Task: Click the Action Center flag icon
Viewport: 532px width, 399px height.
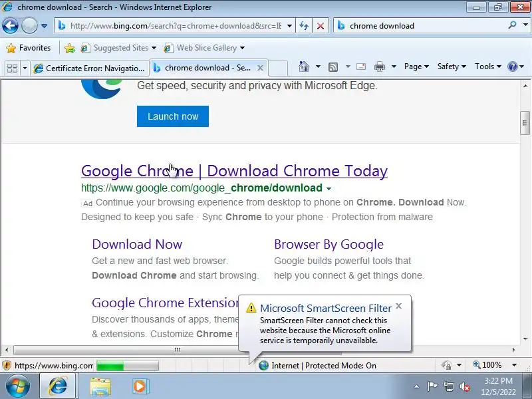Action: tap(432, 386)
